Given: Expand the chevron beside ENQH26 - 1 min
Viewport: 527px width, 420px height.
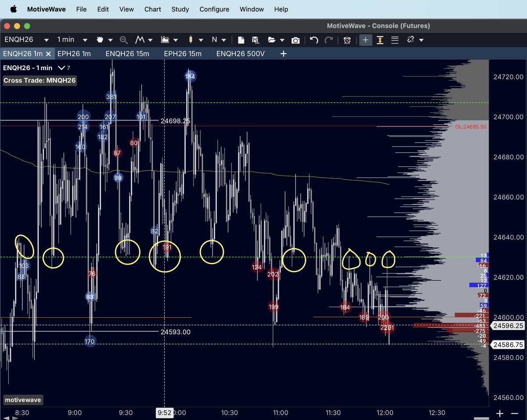Looking at the screenshot, I should tap(61, 68).
